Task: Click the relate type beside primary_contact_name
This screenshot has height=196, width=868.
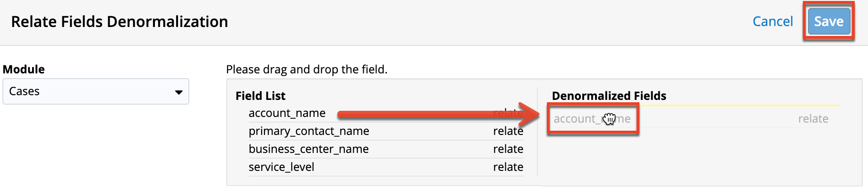Action: 508,131
